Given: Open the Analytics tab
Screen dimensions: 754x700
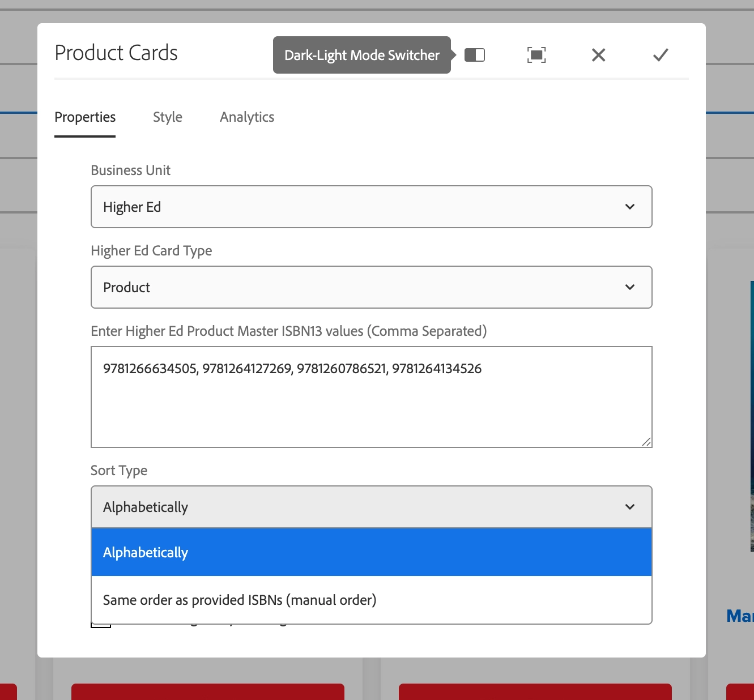Looking at the screenshot, I should pyautogui.click(x=247, y=117).
